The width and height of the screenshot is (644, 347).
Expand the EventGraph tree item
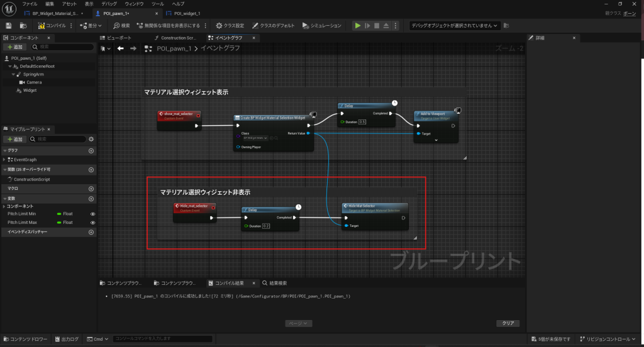coord(4,160)
